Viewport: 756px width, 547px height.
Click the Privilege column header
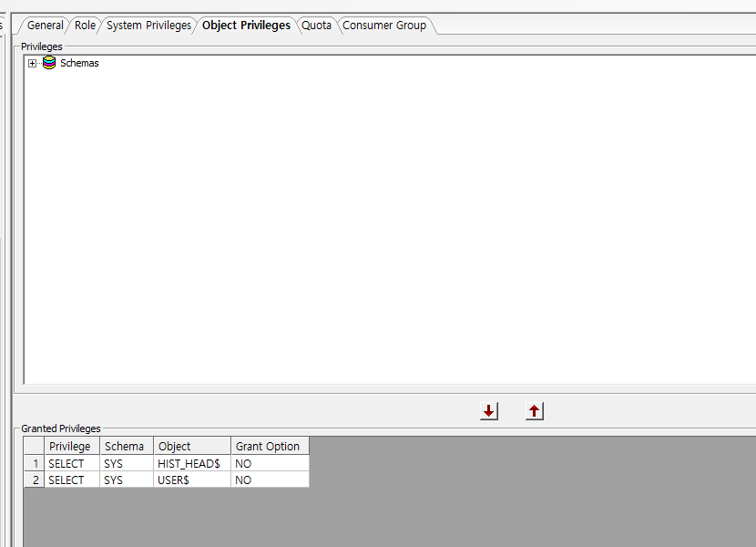[x=70, y=446]
